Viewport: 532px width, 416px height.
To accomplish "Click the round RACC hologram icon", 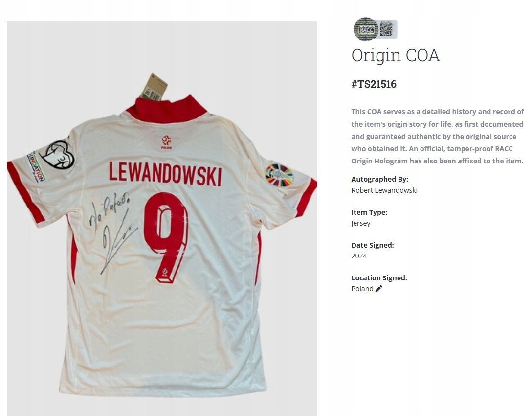I will 366,29.
